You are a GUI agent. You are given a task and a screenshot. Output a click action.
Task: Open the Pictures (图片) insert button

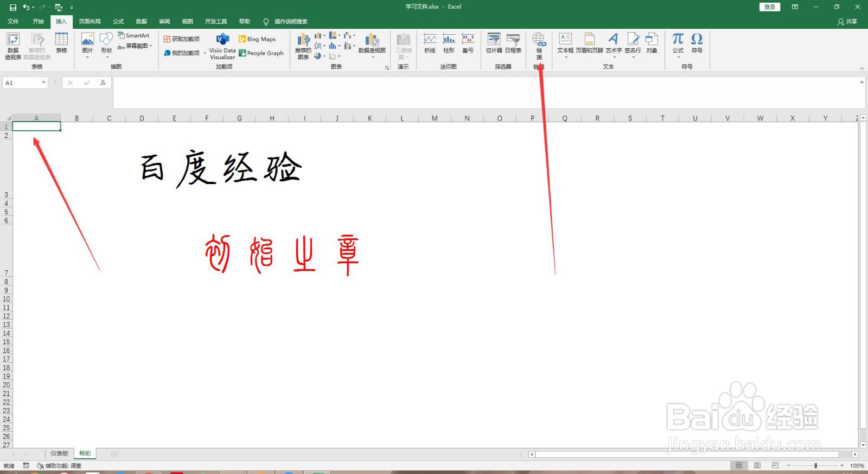[x=87, y=46]
